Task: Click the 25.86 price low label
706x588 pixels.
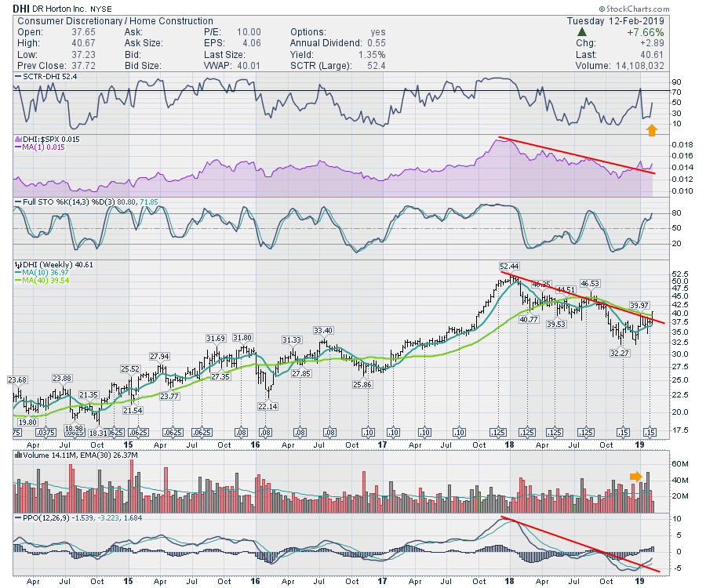Action: coord(362,385)
